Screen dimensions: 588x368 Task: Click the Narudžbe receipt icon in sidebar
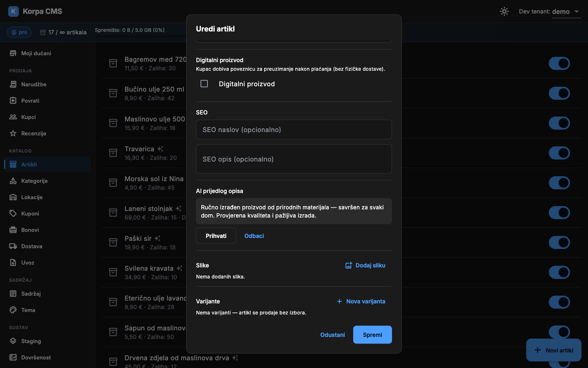13,84
